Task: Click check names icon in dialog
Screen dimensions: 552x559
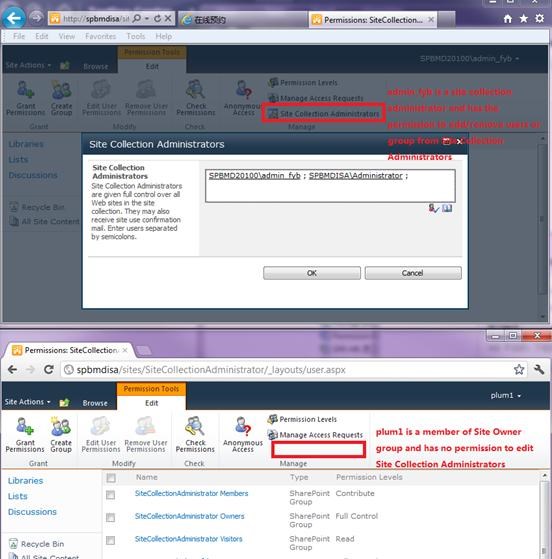Action: (x=433, y=208)
